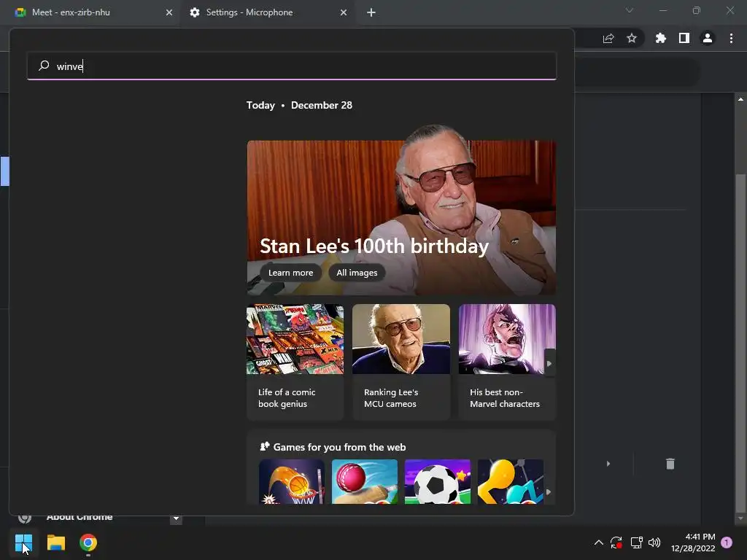This screenshot has height=560, width=747.
Task: Click the scrollbar up arrow in Chrome
Action: (740, 99)
